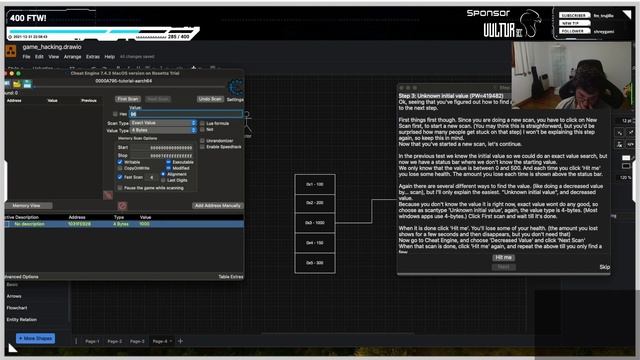Open the pages list handle beside Page-1
This screenshot has height=360, width=640.
[x=76, y=341]
